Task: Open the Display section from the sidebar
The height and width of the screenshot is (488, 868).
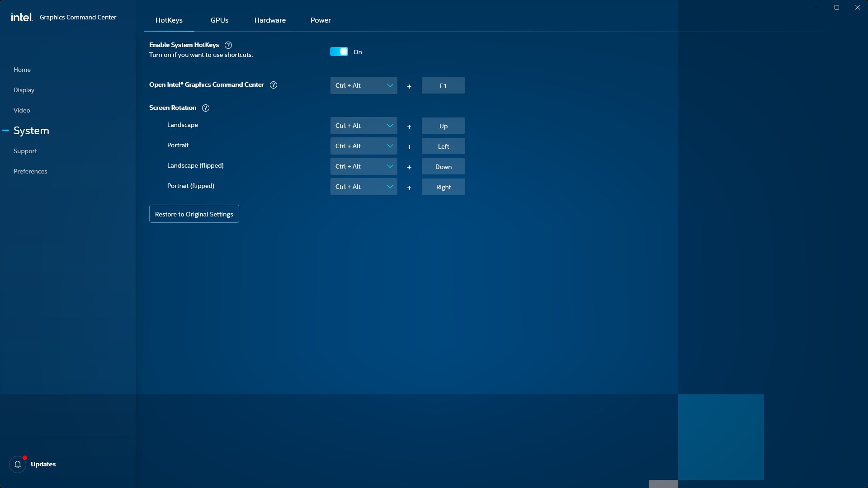Action: 24,90
